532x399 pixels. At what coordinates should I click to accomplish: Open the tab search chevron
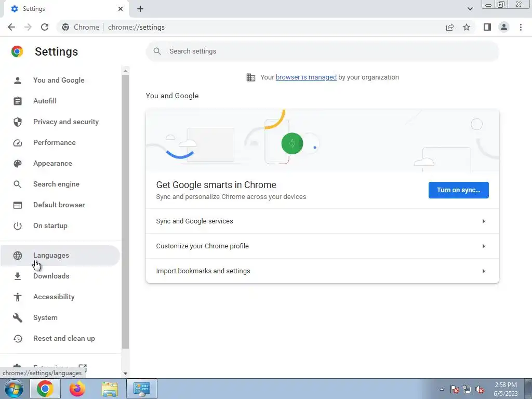click(x=470, y=9)
